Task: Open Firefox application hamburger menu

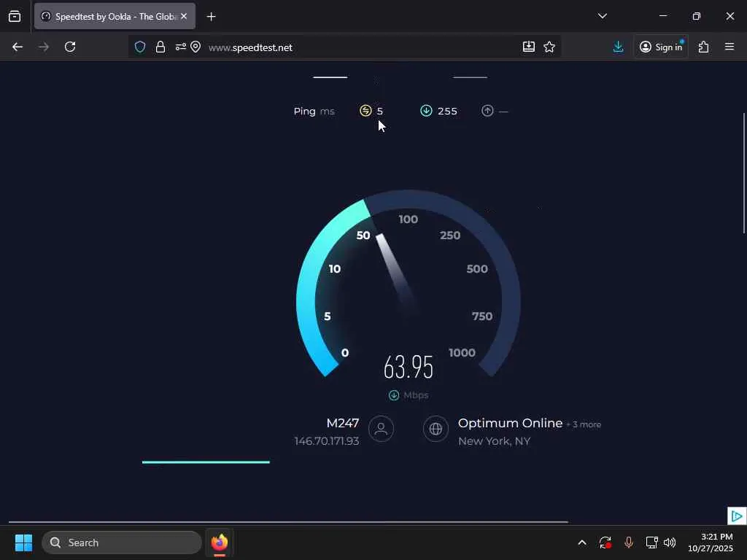Action: [x=729, y=47]
